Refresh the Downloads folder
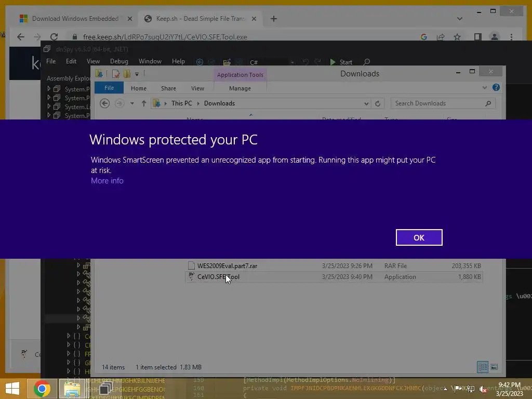 tap(378, 103)
